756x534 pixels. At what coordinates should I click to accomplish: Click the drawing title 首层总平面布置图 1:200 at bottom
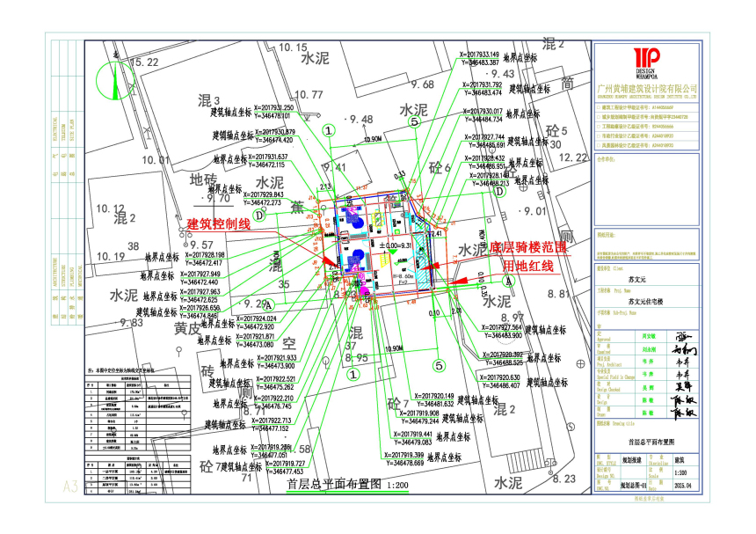click(x=347, y=485)
